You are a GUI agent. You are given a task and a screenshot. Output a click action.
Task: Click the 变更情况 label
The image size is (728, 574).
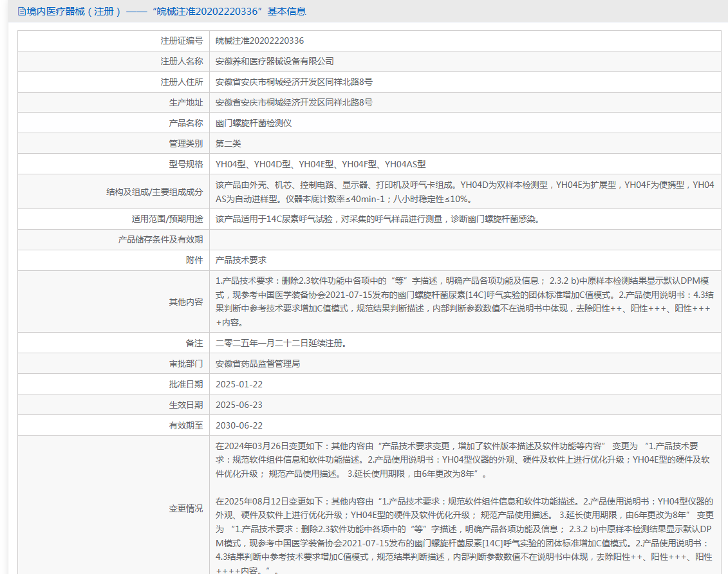186,508
